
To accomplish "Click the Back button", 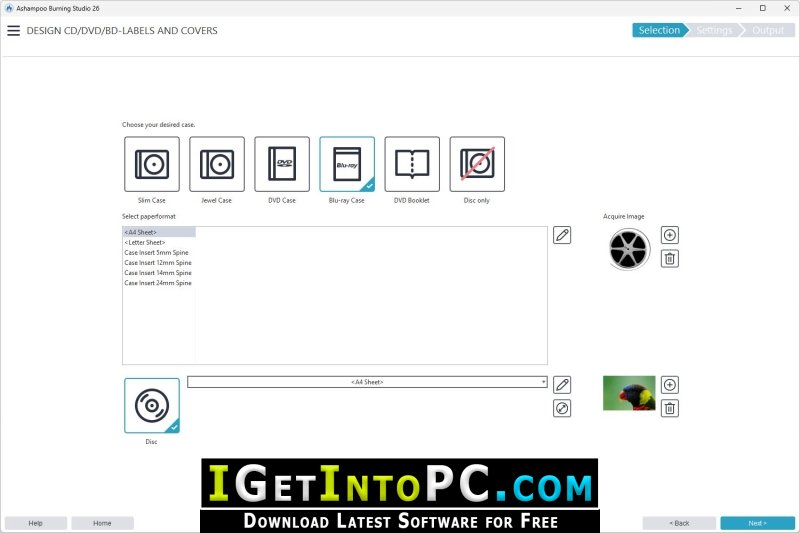I will (679, 523).
